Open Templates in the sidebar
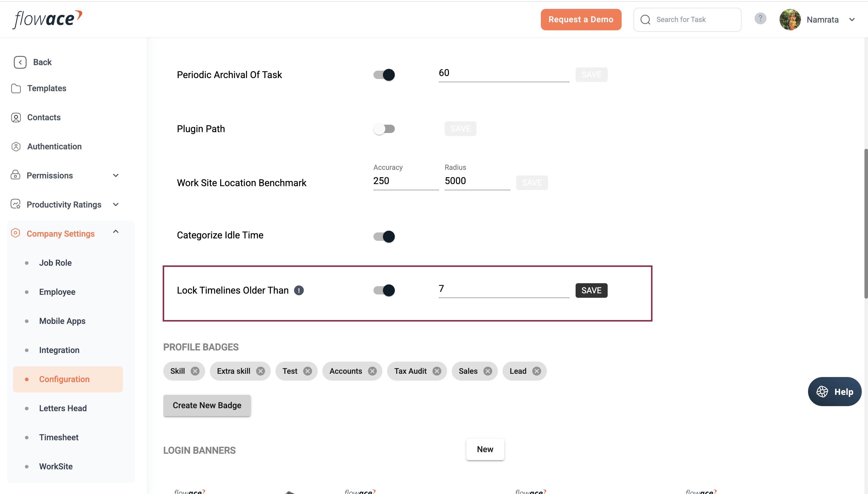This screenshot has height=494, width=868. coord(47,88)
